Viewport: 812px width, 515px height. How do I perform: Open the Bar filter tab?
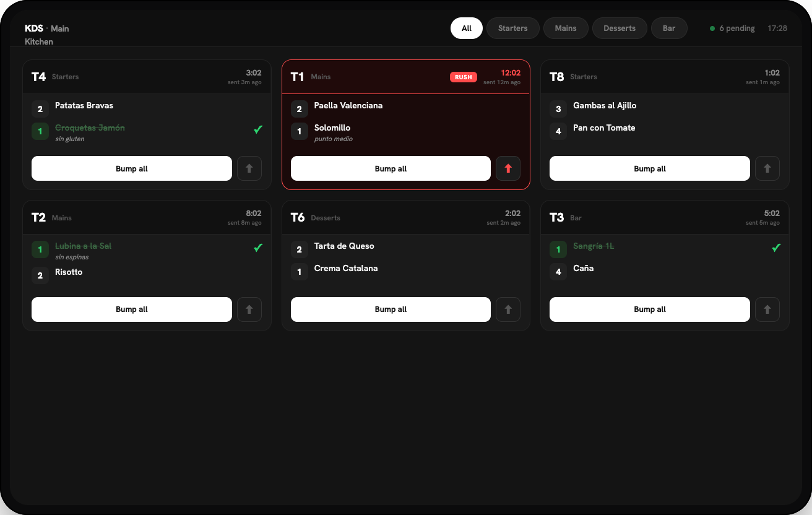coord(669,28)
